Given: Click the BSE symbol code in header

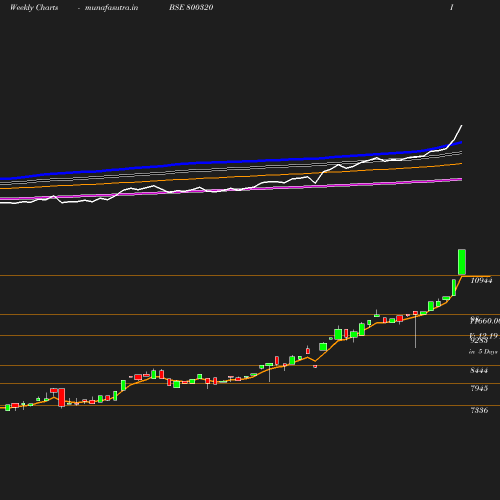Looking at the screenshot, I should (191, 8).
